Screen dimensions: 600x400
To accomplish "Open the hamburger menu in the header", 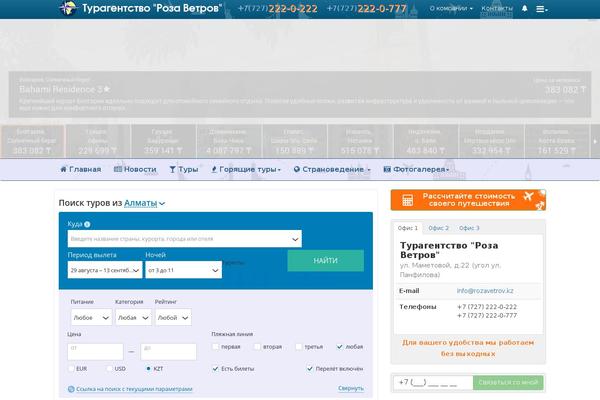I will click(541, 9).
